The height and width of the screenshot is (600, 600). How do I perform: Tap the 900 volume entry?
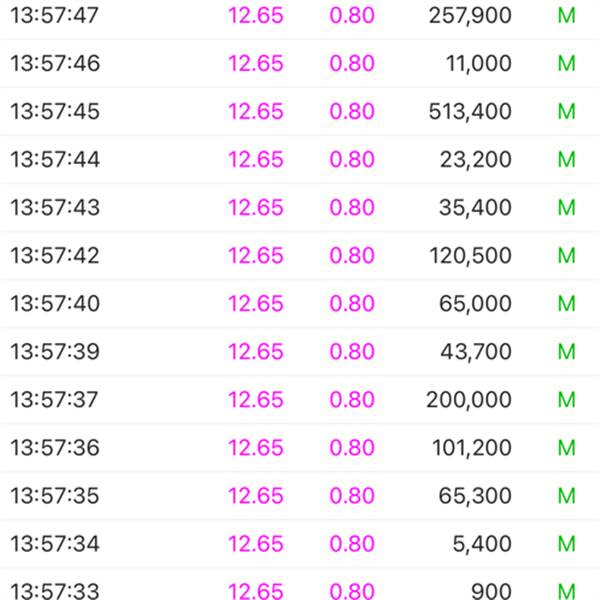point(491,592)
